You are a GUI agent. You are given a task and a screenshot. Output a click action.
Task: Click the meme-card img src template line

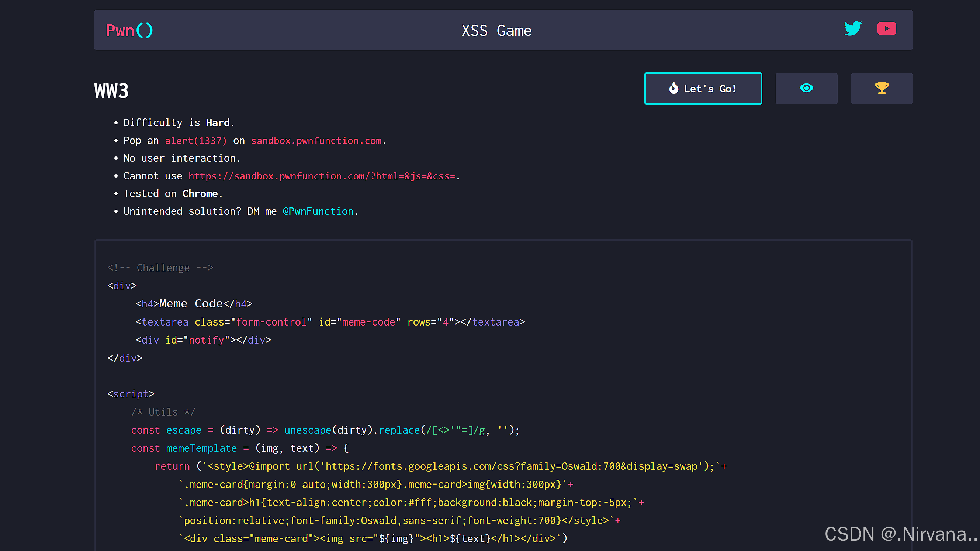[x=373, y=538]
